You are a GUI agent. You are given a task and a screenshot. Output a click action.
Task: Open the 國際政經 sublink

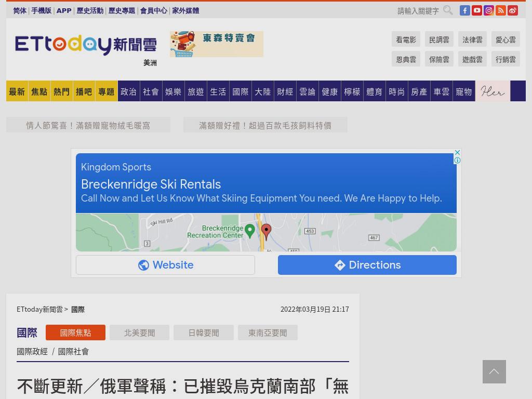(32, 352)
